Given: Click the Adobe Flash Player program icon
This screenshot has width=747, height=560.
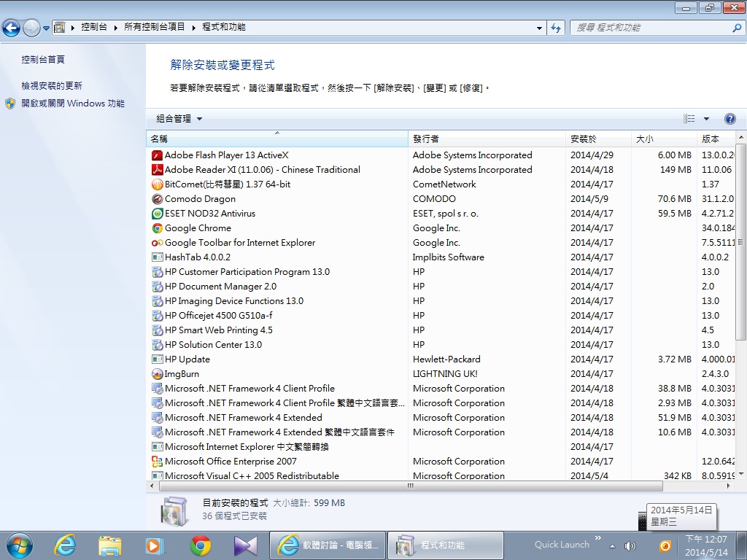Looking at the screenshot, I should click(x=157, y=155).
